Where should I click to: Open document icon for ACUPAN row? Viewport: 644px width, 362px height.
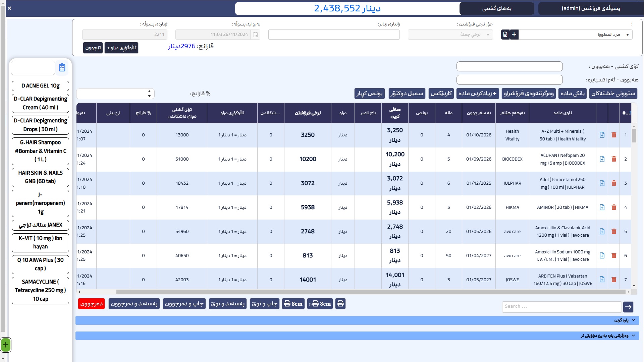(x=602, y=159)
